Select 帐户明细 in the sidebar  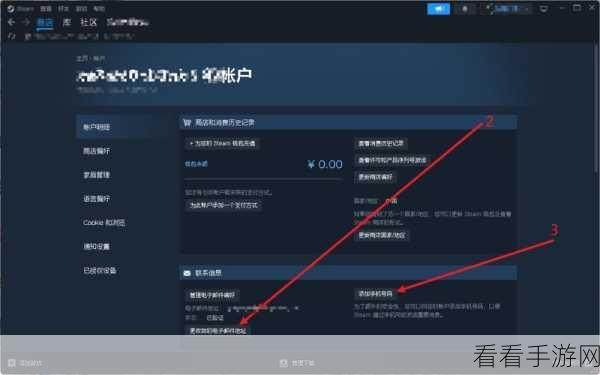pyautogui.click(x=123, y=127)
